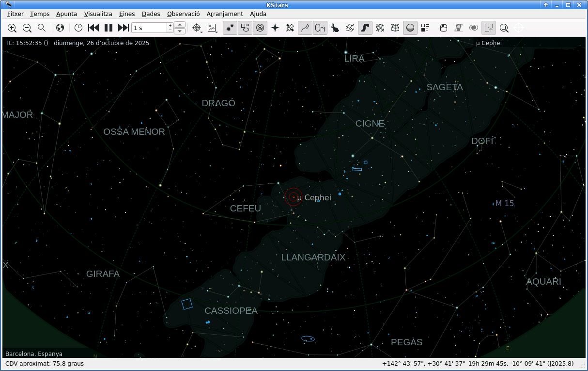Rewind time with the backward button
588x371 pixels.
click(x=93, y=28)
